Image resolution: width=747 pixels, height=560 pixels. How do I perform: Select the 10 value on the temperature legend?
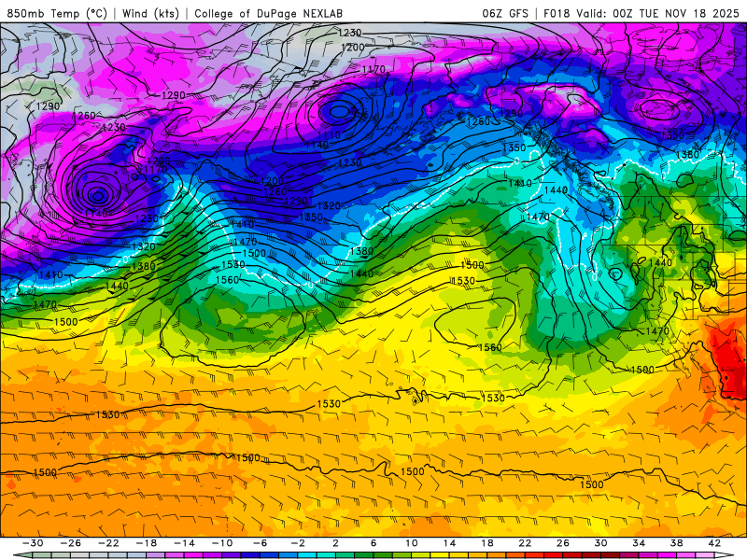point(412,543)
